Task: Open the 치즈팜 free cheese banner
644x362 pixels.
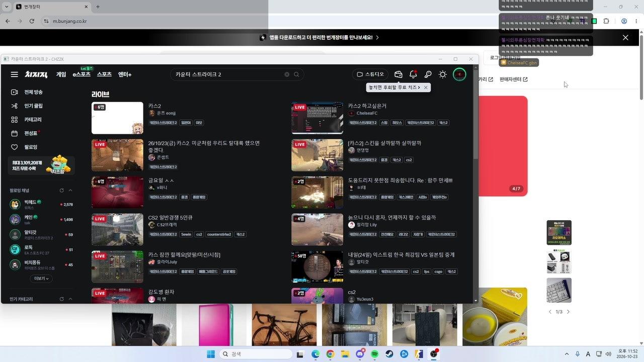Action: click(x=41, y=164)
